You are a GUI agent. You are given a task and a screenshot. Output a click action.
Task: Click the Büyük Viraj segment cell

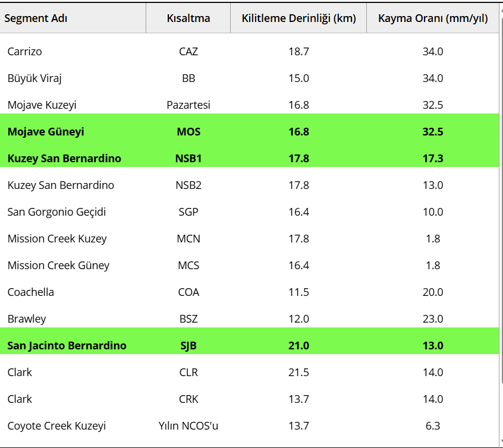(34, 78)
